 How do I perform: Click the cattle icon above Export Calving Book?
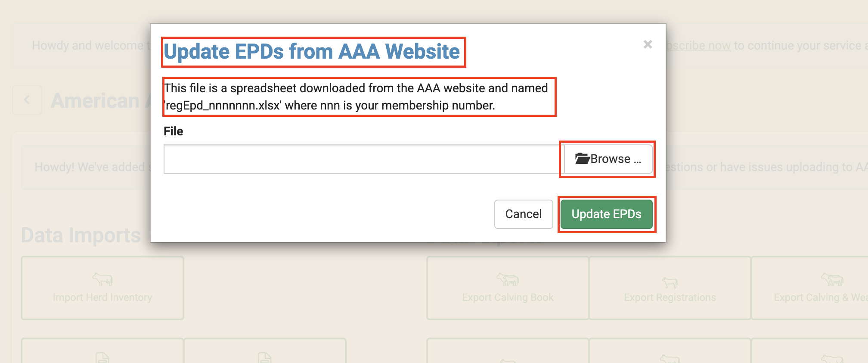tap(508, 279)
